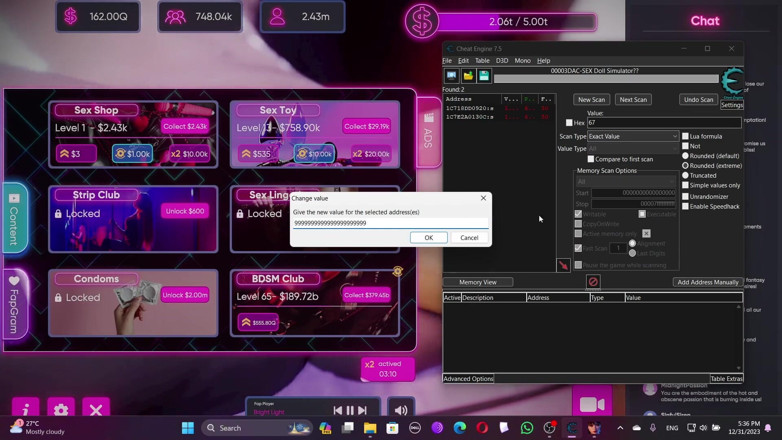Enable the Lua formula checkbox

[x=685, y=136]
